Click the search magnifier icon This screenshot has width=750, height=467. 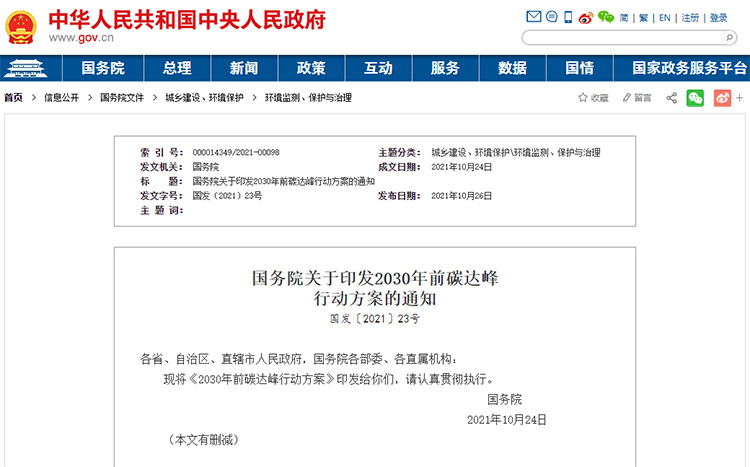coord(731,38)
